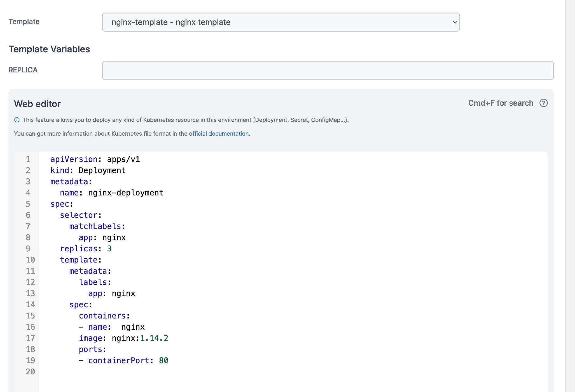Open the web editor help question-mark icon
This screenshot has height=392, width=575.
coord(543,103)
